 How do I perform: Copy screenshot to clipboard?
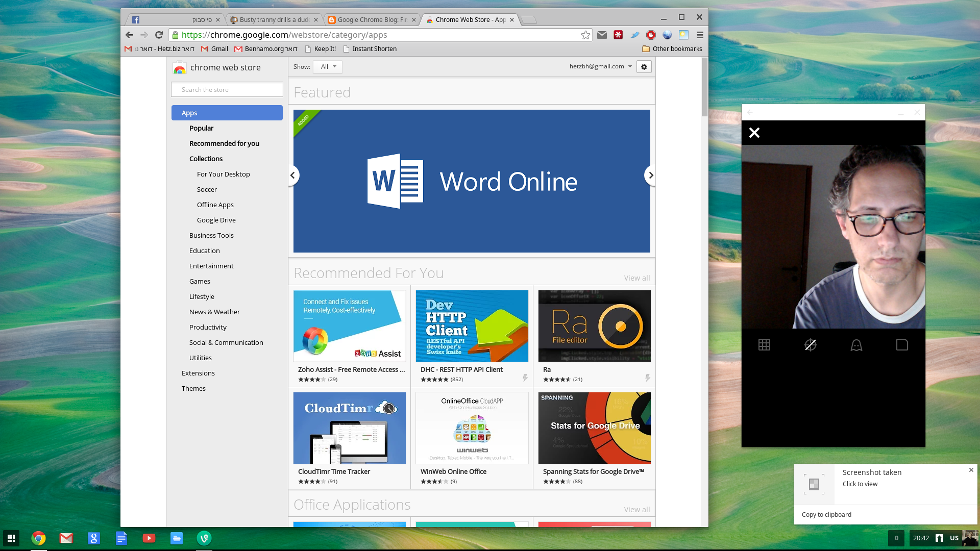[x=826, y=514]
